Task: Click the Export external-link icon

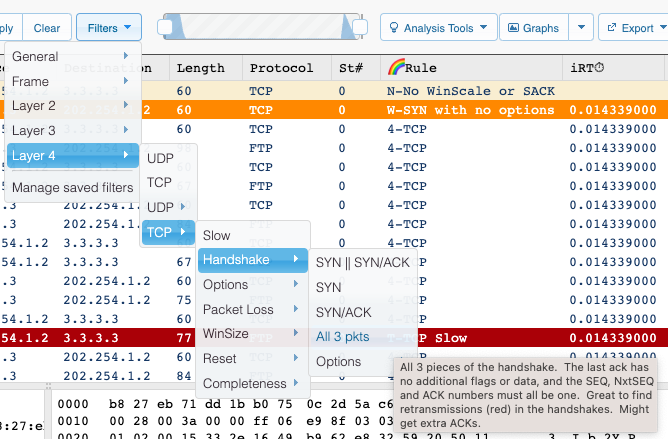Action: 612,28
